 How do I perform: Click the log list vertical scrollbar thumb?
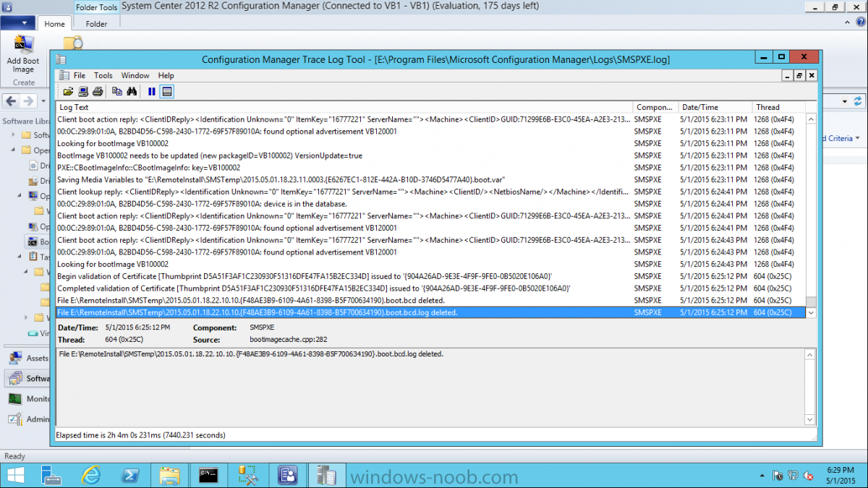811,301
